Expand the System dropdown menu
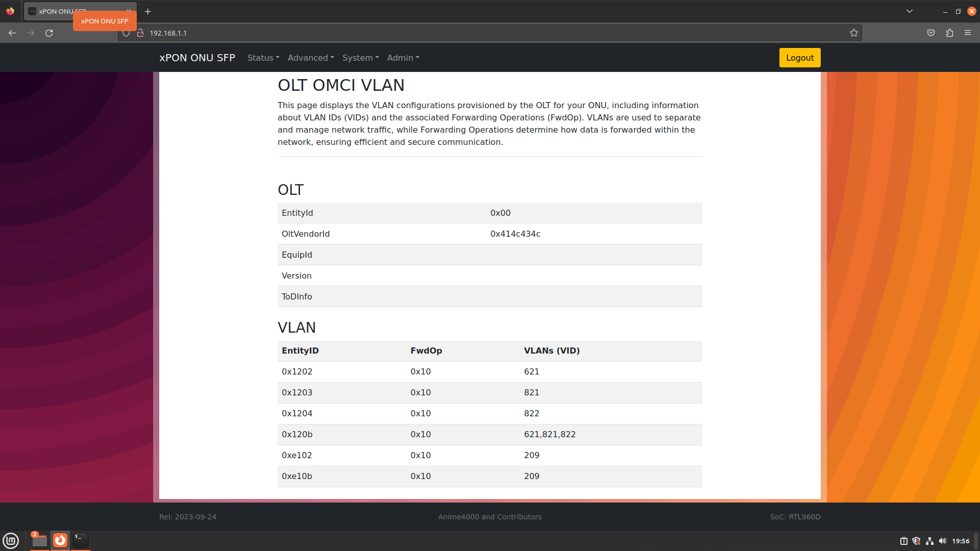Viewport: 980px width, 551px height. click(361, 58)
